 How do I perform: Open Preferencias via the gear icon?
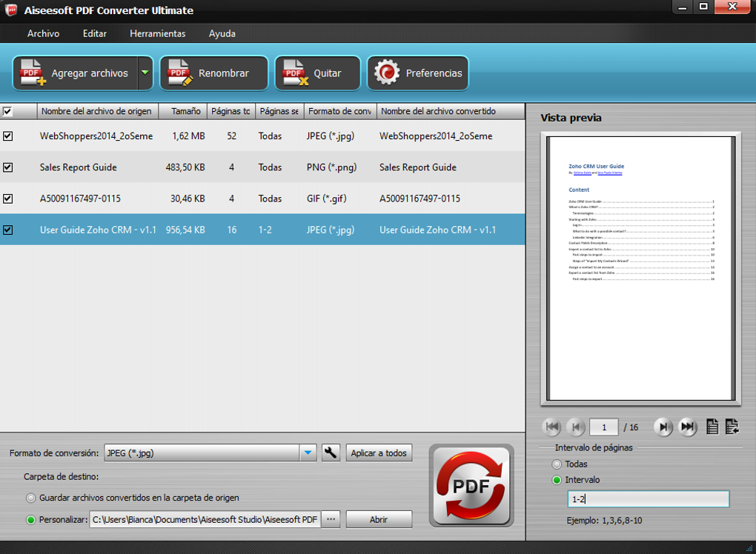coord(386,73)
